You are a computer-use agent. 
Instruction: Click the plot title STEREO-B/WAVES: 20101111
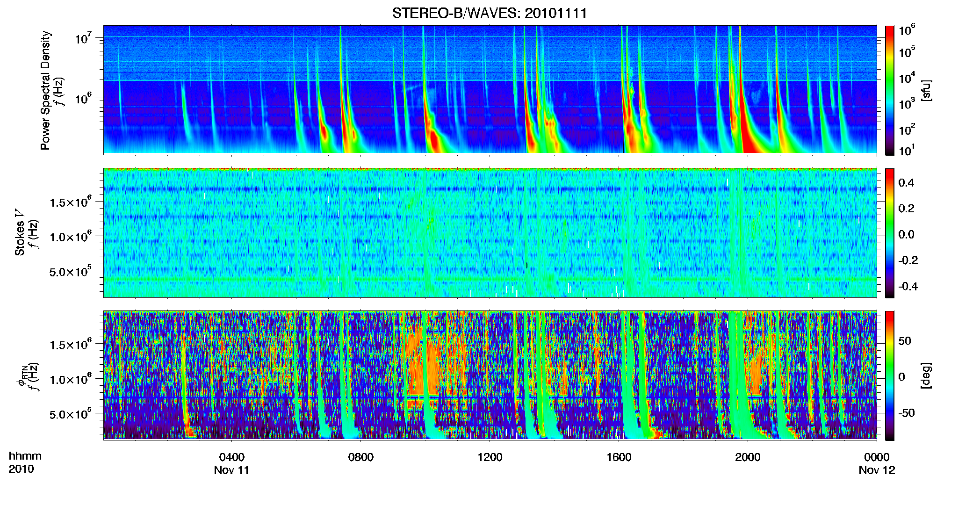tap(490, 13)
